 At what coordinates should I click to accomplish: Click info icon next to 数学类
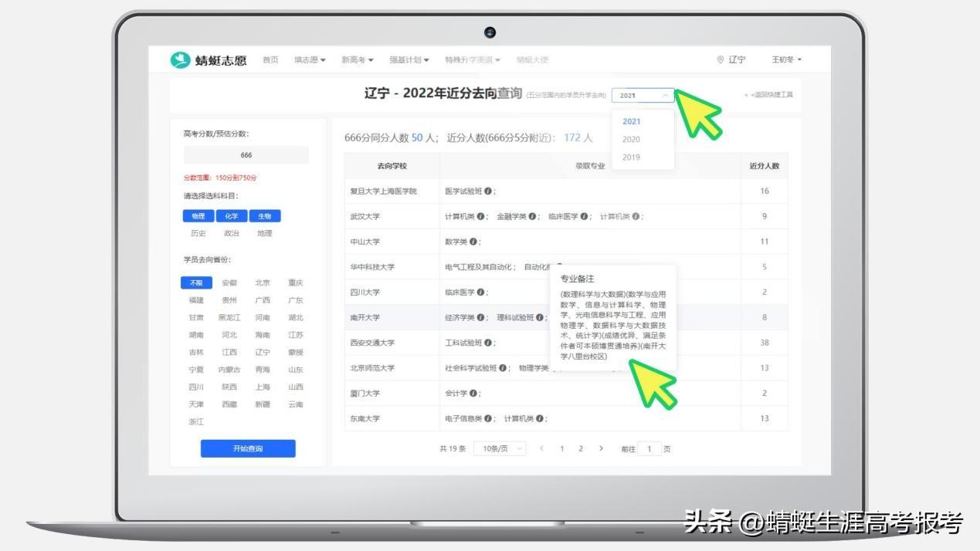[x=473, y=242]
